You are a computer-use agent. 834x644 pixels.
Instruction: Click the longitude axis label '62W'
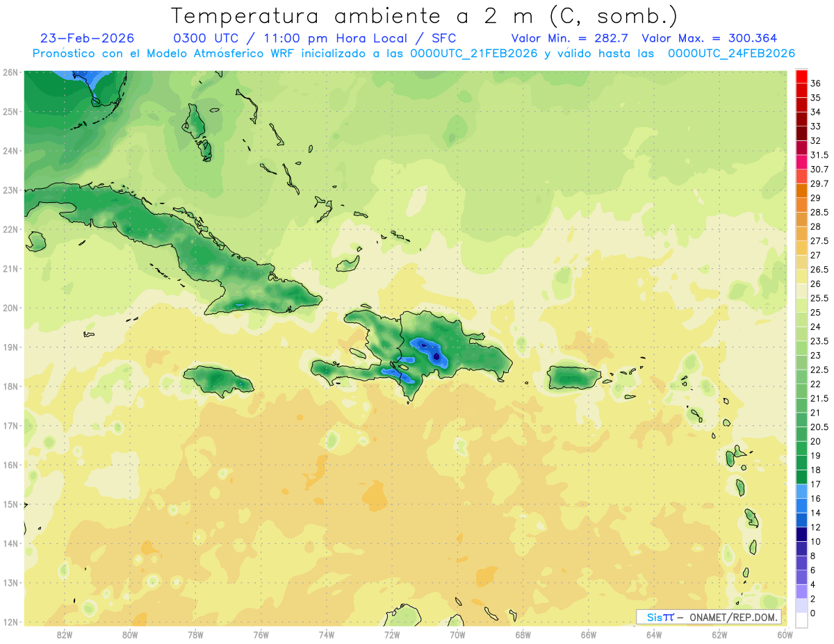[719, 634]
